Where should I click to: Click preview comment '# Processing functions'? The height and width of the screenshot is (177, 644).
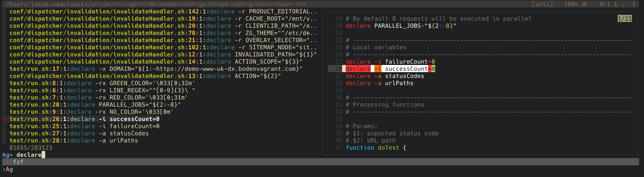click(385, 105)
